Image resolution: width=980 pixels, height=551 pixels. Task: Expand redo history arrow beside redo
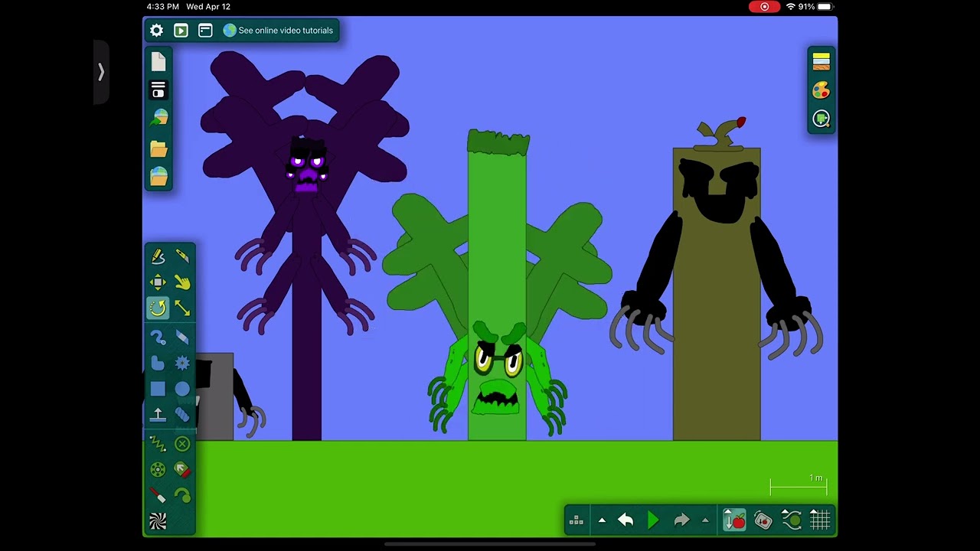coord(705,520)
